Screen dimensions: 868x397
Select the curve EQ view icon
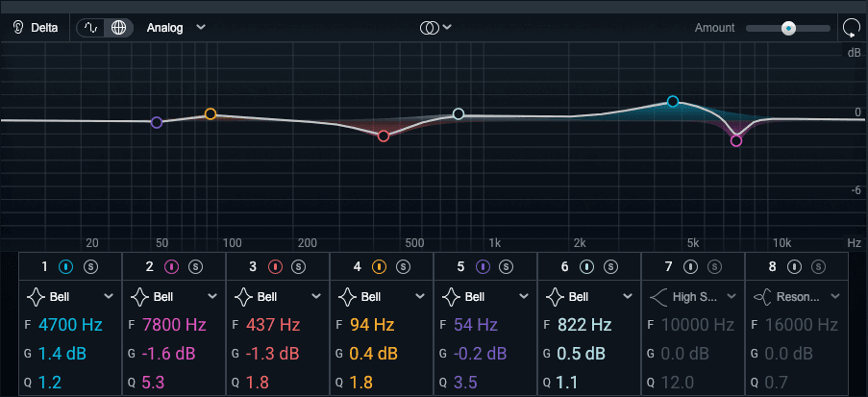tap(90, 28)
